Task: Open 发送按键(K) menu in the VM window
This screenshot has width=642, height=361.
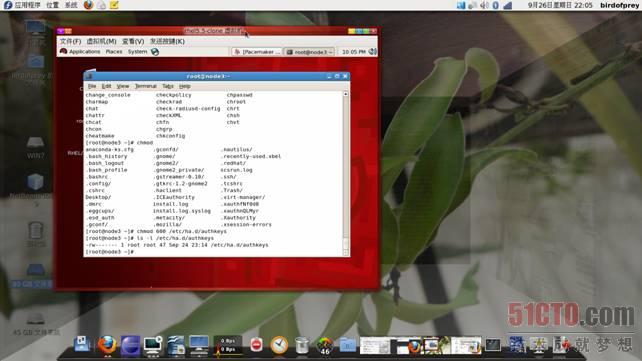Action: (167, 41)
